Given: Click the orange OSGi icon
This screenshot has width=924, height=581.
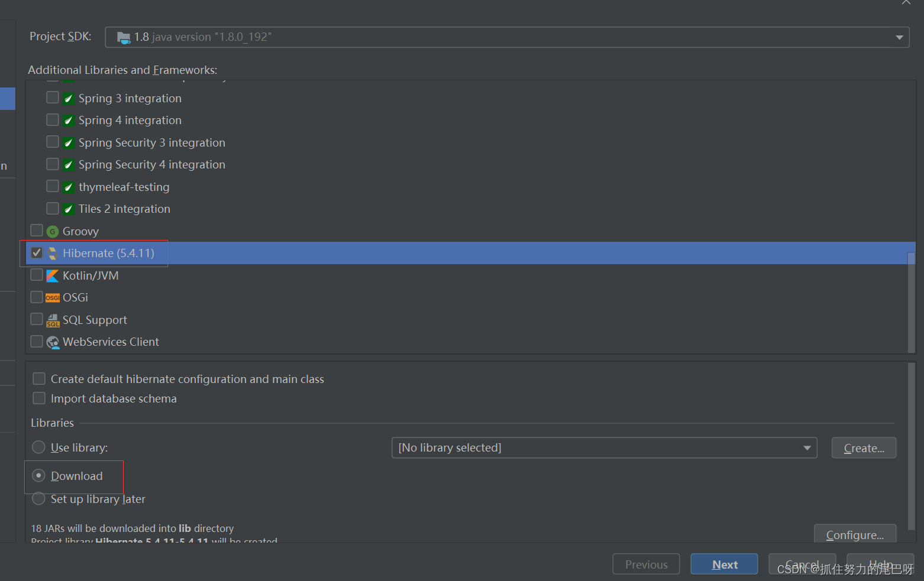Looking at the screenshot, I should 53,298.
